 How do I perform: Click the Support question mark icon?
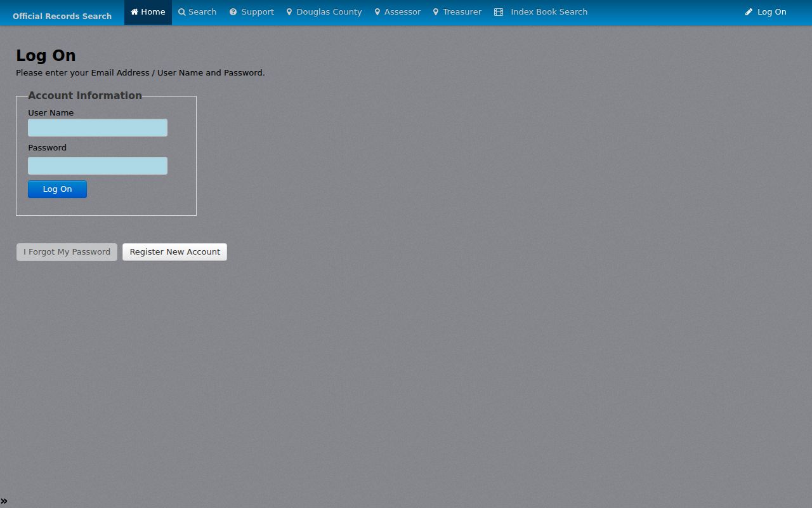(x=233, y=12)
